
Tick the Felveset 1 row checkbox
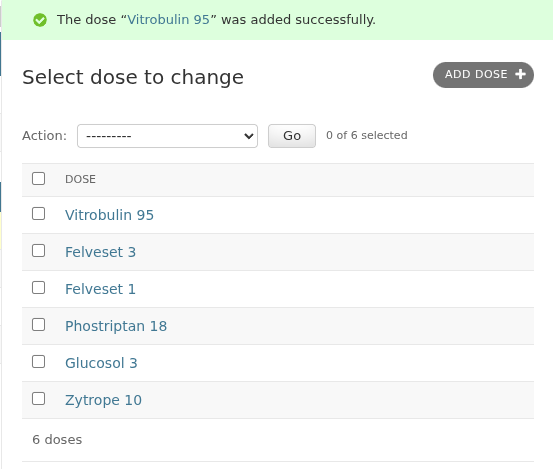coord(38,288)
